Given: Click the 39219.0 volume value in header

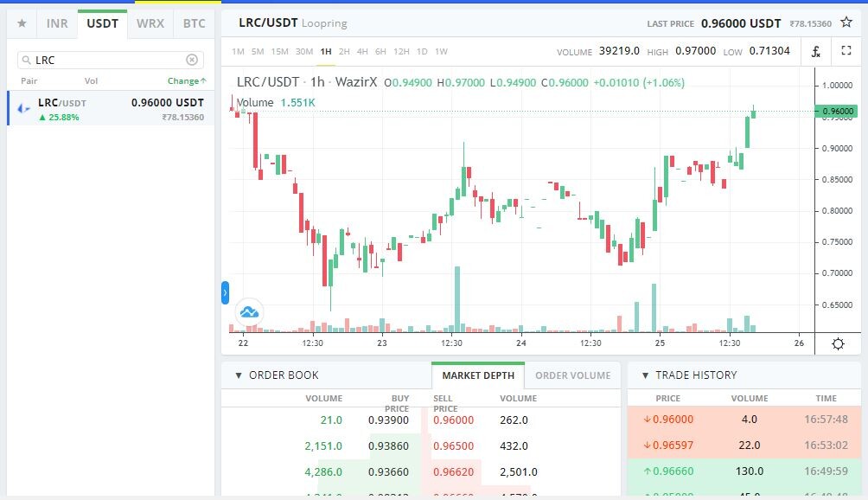Looking at the screenshot, I should (x=619, y=51).
